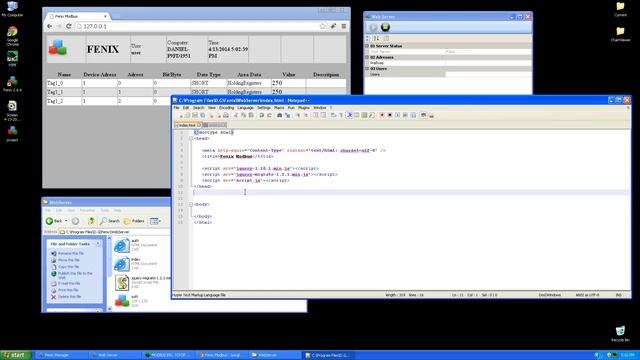Click Copy this file link
The height and width of the screenshot is (360, 640).
[69, 267]
